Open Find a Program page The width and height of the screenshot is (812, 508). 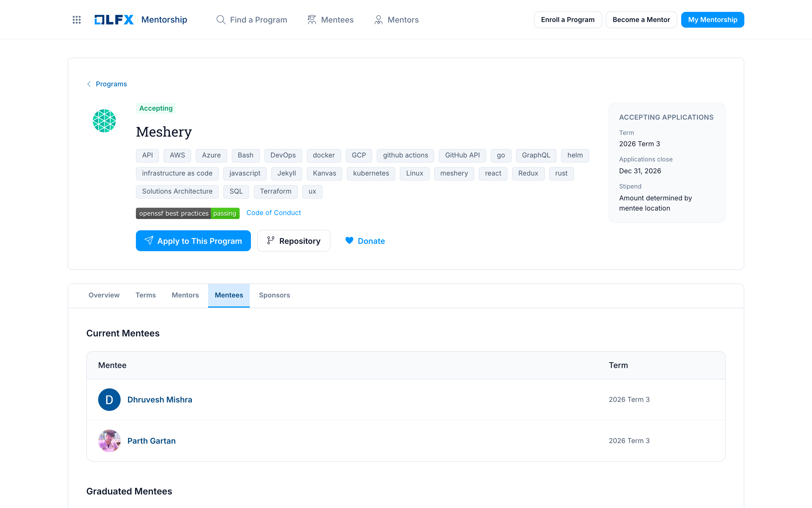pyautogui.click(x=252, y=20)
